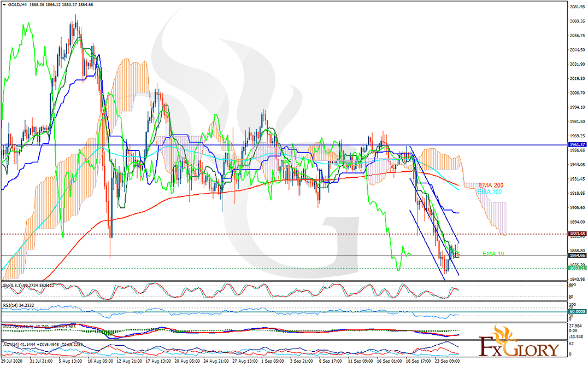Click the triangle beside GOLD,H4 title
Viewport: 588px width, 366px height.
4,4
